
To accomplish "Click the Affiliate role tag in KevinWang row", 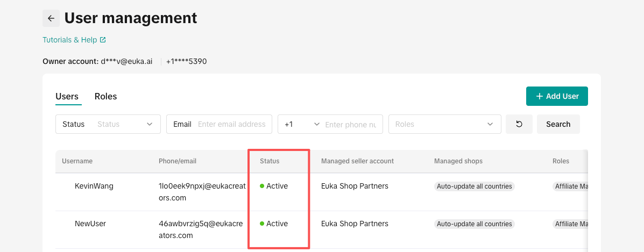I will [570, 186].
